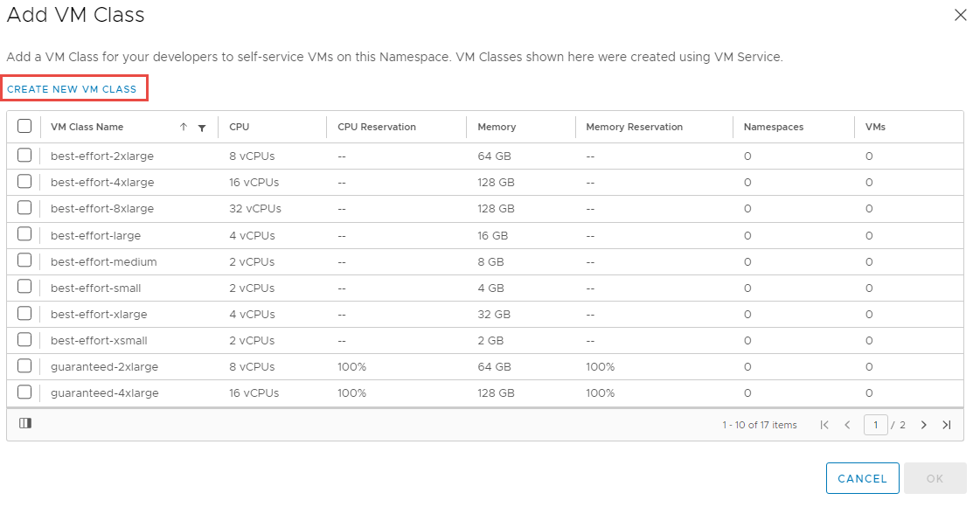
Task: Click the page number input field
Action: 876,425
